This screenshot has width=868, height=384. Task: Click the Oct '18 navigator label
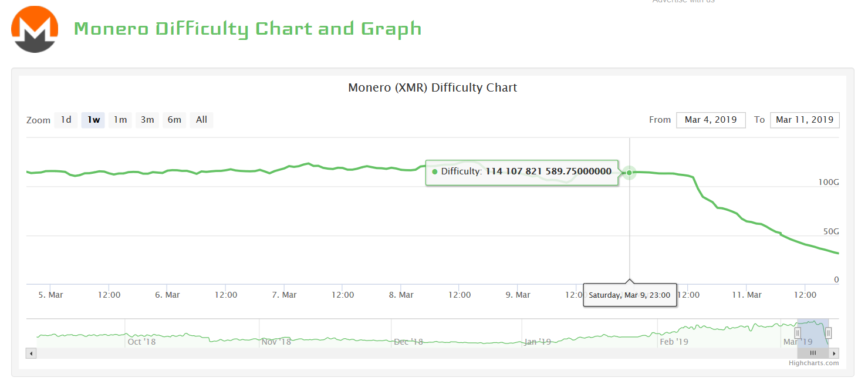142,341
